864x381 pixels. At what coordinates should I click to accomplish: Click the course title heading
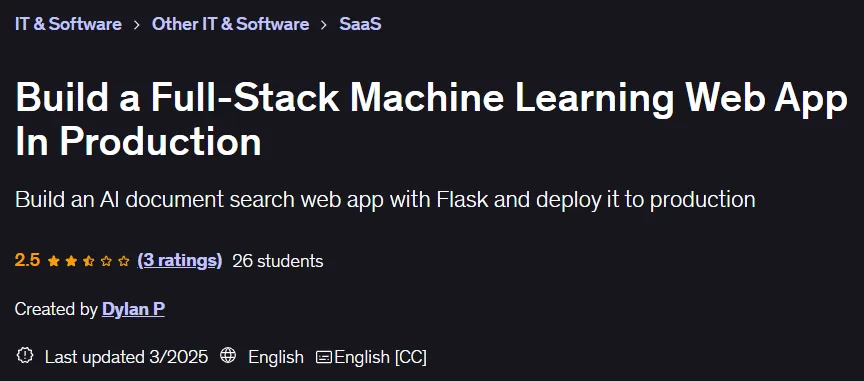(x=431, y=120)
